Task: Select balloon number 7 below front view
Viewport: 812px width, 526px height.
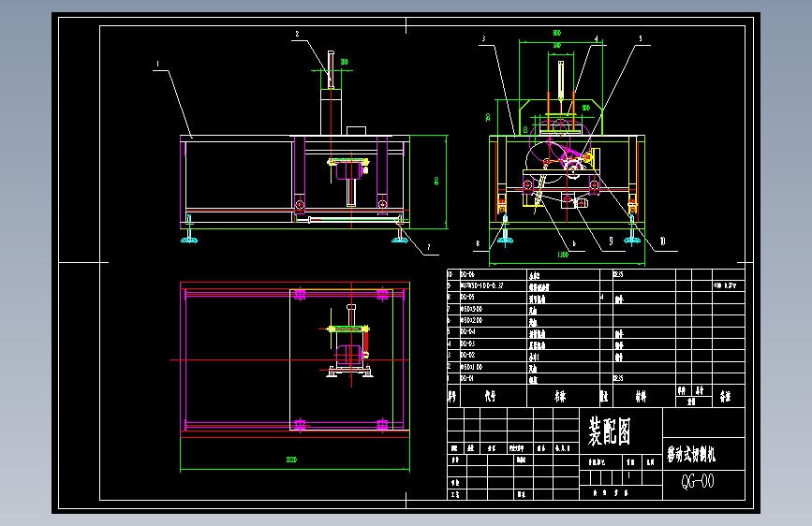Action: [x=428, y=247]
